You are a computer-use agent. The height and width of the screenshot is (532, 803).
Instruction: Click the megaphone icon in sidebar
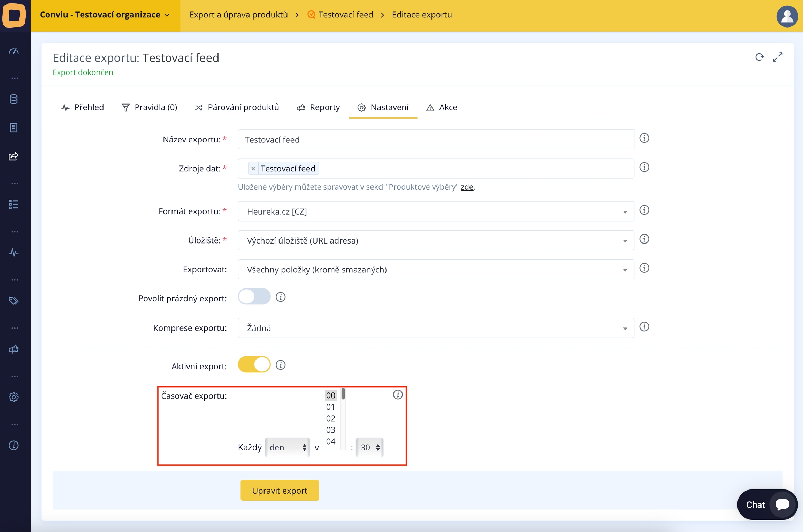[14, 349]
